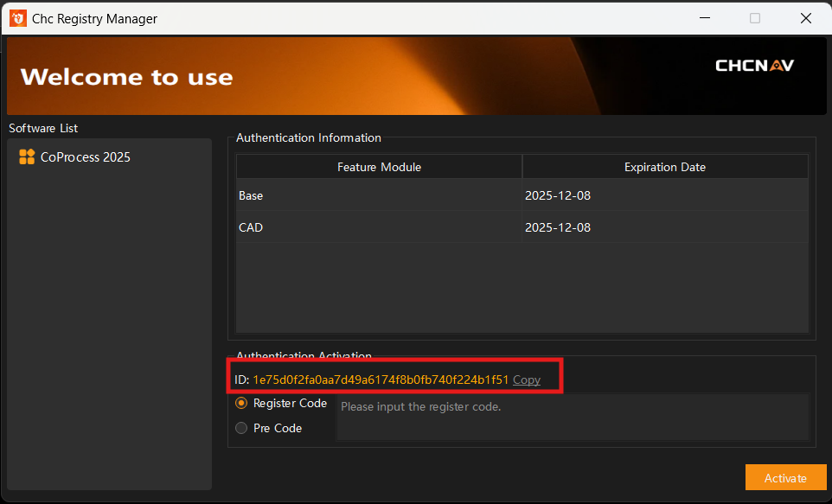Click the Chc Registry Manager title bar icon
This screenshot has height=504, width=832.
18,18
